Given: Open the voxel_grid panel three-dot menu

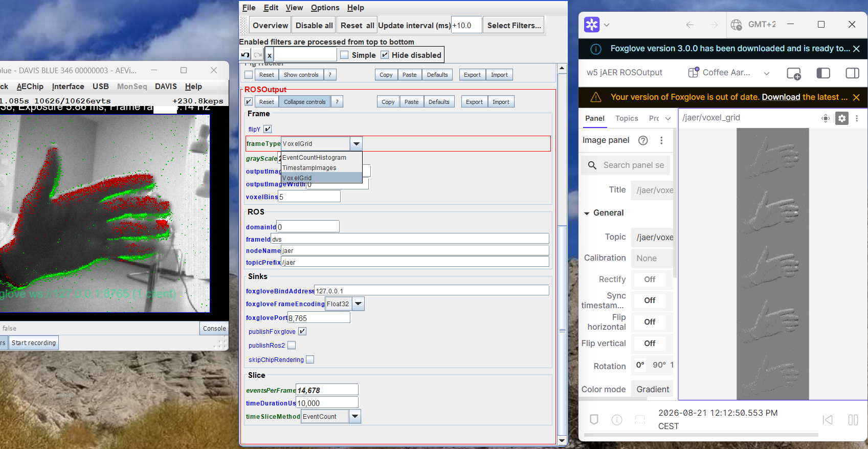Looking at the screenshot, I should pyautogui.click(x=857, y=118).
